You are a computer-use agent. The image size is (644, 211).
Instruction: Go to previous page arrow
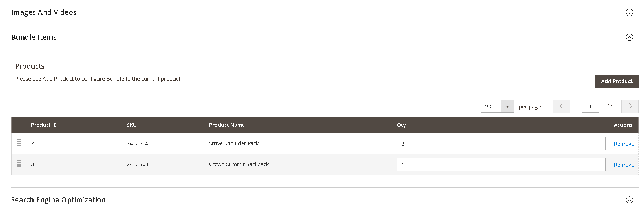tap(561, 107)
